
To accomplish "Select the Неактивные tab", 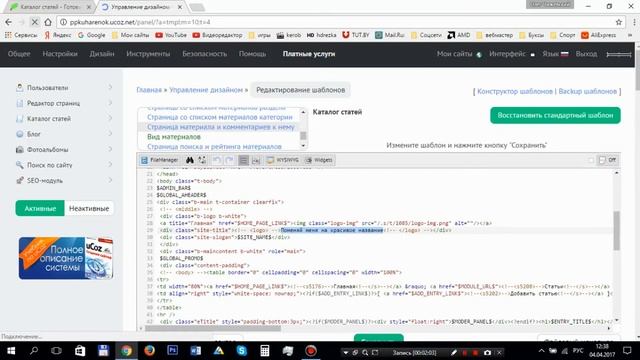I will point(89,208).
